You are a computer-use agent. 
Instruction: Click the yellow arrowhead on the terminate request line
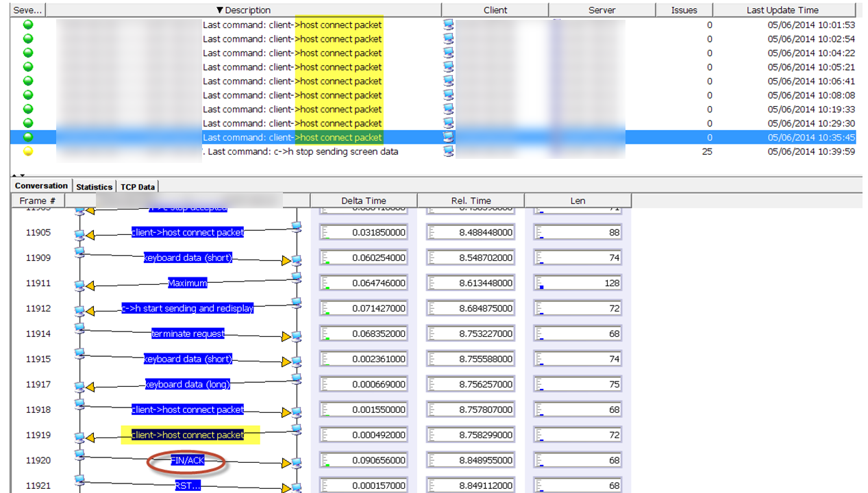[x=285, y=336]
